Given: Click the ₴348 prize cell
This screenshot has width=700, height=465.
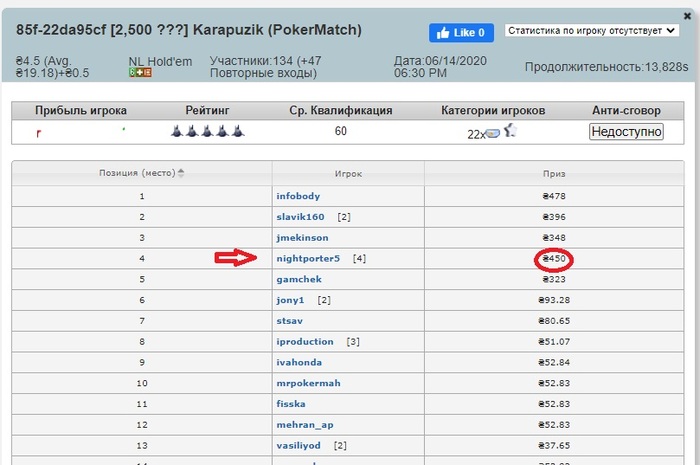Looking at the screenshot, I should coord(554,237).
